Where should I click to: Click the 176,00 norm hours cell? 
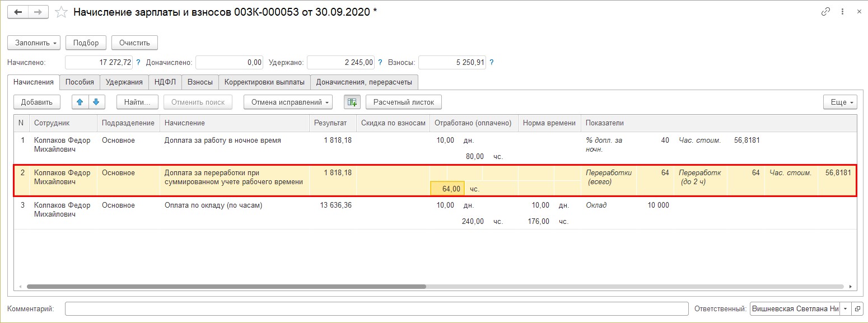[538, 221]
